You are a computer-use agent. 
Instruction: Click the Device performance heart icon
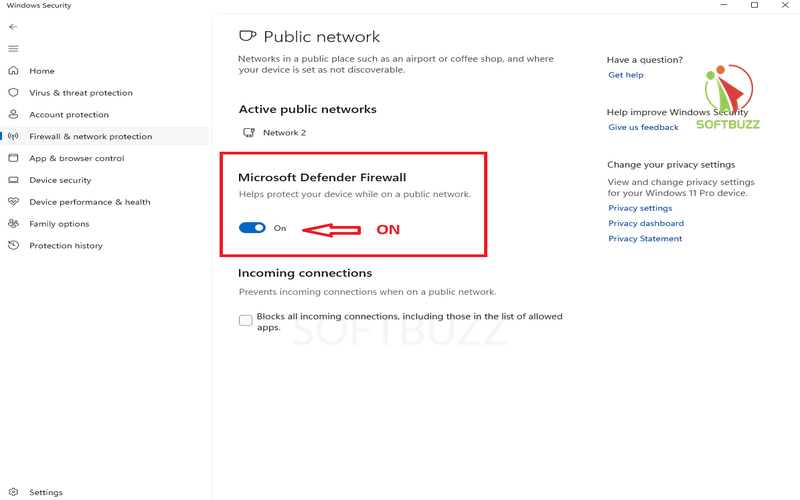coord(13,202)
